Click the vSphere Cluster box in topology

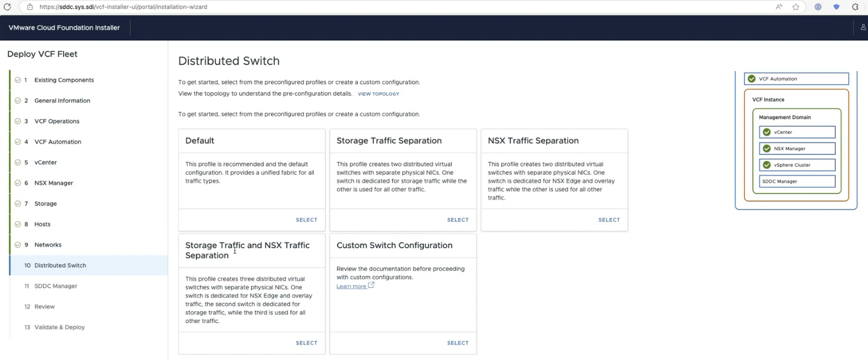tap(797, 165)
